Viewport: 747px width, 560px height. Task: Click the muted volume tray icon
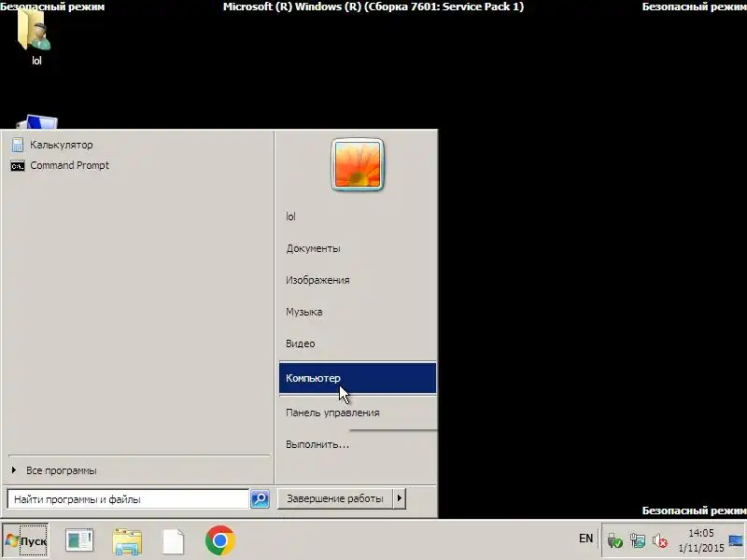coord(660,541)
